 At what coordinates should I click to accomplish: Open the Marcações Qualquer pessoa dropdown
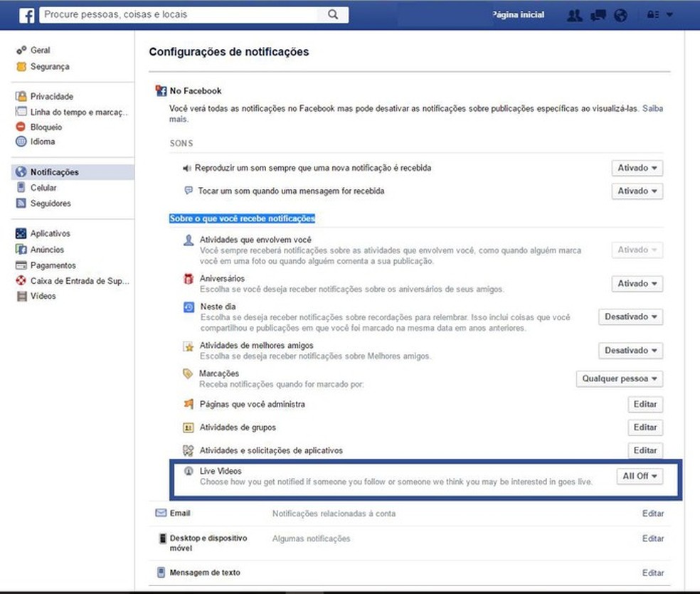pyautogui.click(x=619, y=378)
